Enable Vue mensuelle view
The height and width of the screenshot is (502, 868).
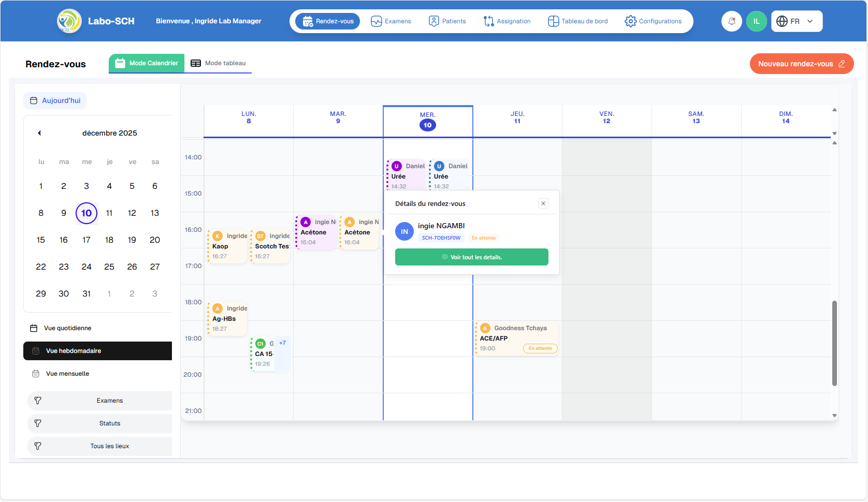point(68,373)
